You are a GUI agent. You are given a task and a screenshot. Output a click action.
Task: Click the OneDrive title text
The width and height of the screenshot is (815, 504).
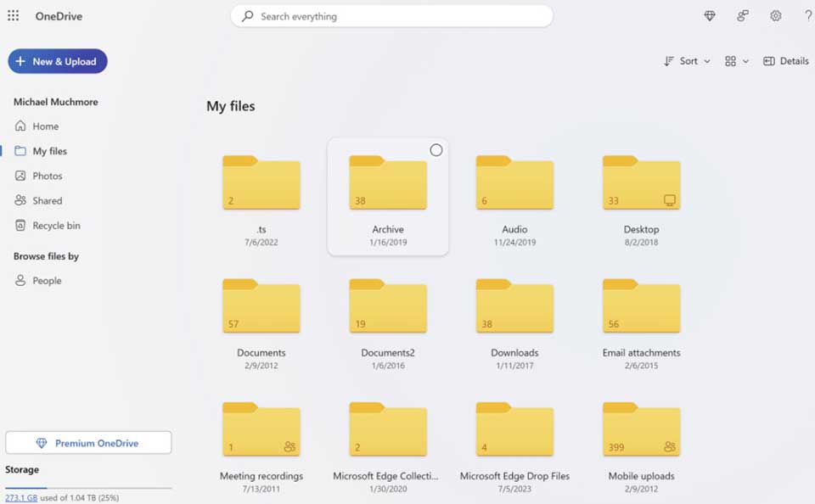click(x=59, y=16)
